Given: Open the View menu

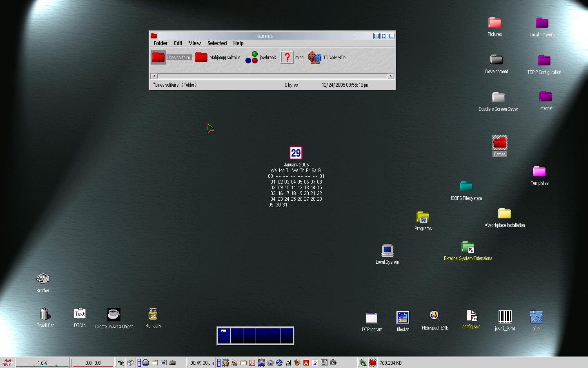Looking at the screenshot, I should pos(194,43).
